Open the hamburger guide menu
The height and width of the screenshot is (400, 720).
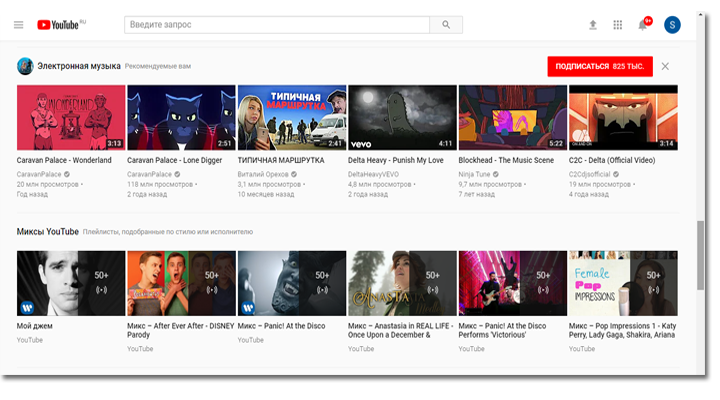[x=18, y=25]
